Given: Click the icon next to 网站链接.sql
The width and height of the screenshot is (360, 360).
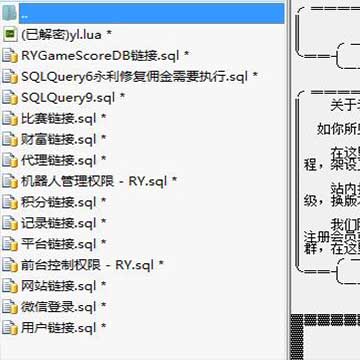Looking at the screenshot, I should point(10,286).
